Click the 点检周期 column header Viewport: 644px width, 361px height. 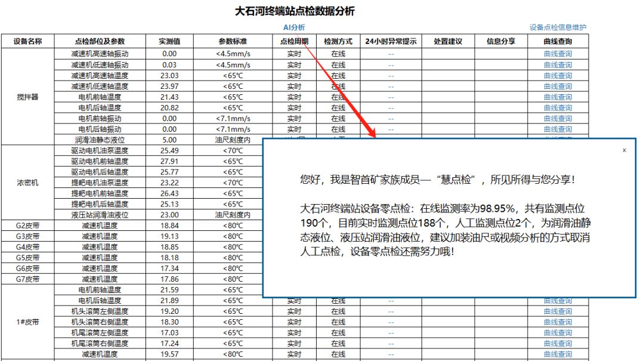(294, 42)
